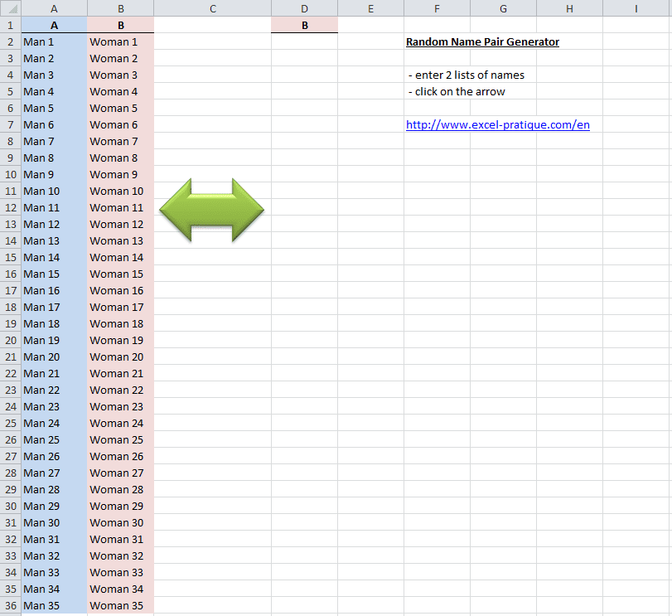Select column F header
The height and width of the screenshot is (616, 672).
click(x=438, y=8)
